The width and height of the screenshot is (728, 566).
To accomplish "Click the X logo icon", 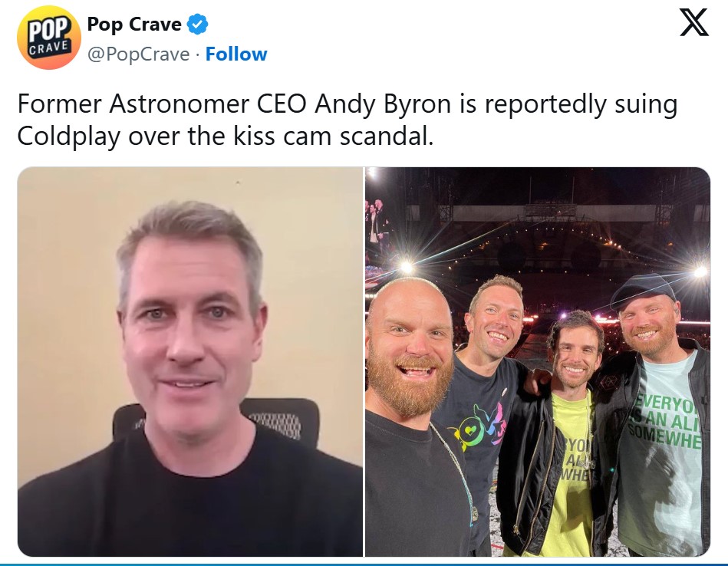I will (x=694, y=21).
